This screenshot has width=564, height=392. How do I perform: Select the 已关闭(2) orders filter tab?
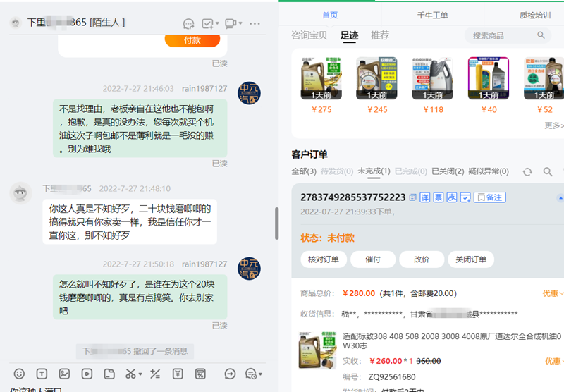(x=448, y=171)
